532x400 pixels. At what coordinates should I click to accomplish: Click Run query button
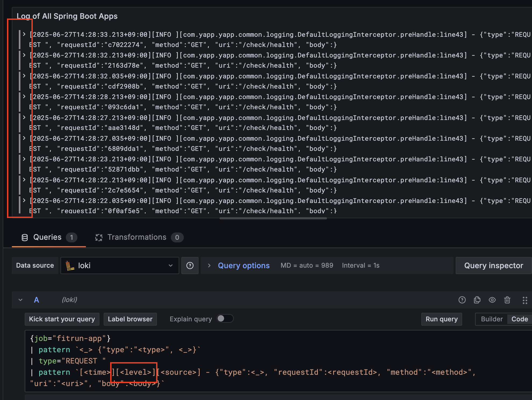click(x=442, y=319)
